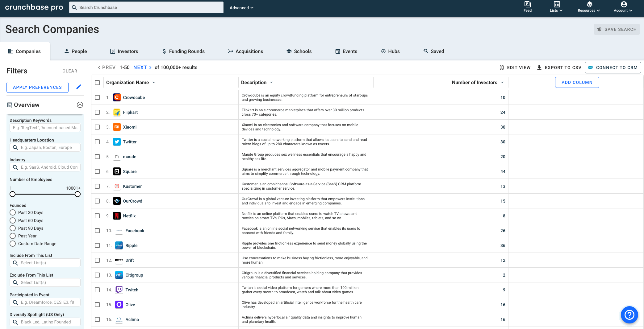
Task: Check the Crowdcube row checkbox
Action: pos(97,97)
